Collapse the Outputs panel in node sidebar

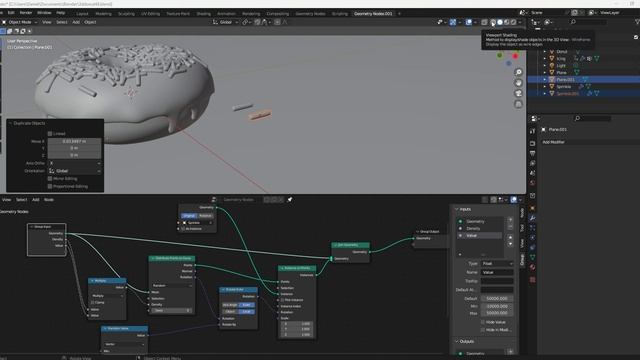tap(457, 341)
